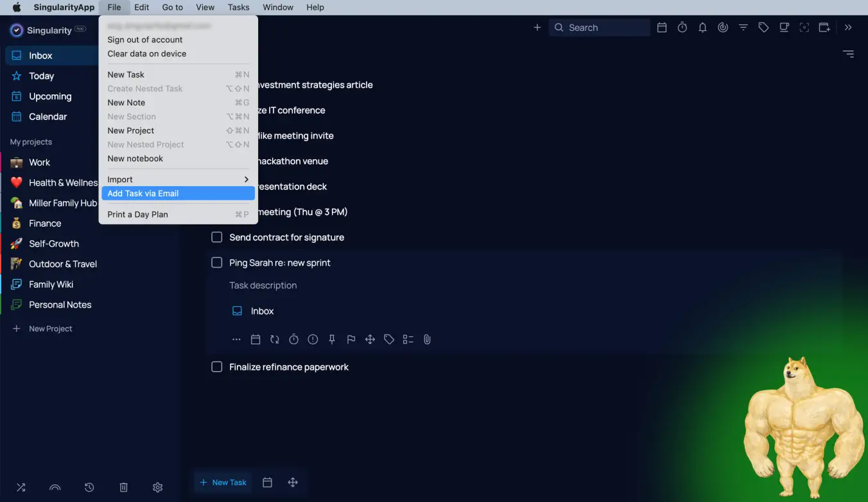868x502 pixels.
Task: Attach a file with the paperclip icon
Action: click(x=427, y=339)
